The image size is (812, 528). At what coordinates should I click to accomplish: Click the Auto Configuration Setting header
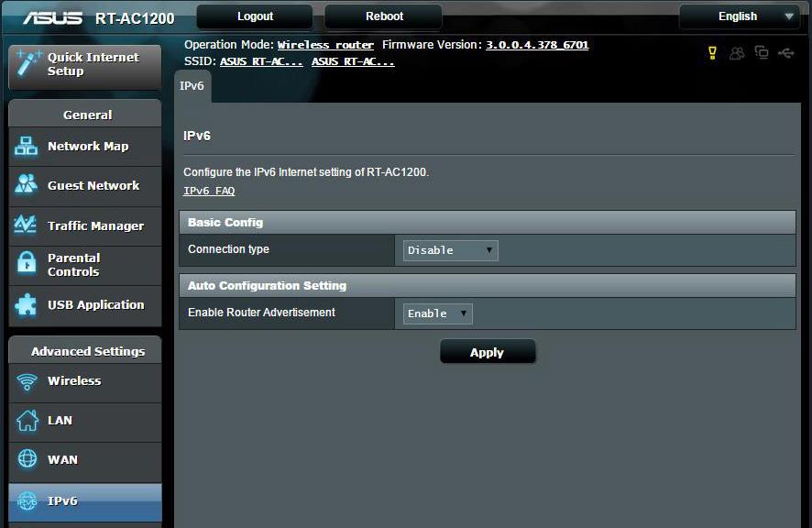point(488,285)
